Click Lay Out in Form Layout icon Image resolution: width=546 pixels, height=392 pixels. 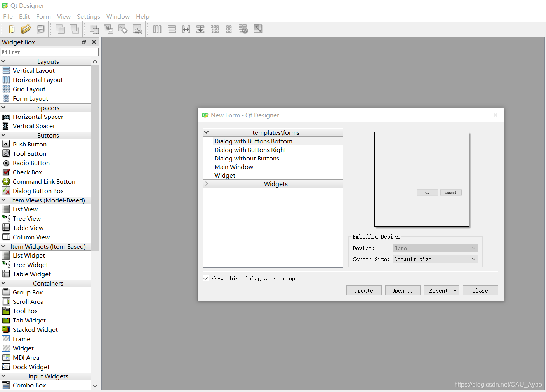click(229, 29)
